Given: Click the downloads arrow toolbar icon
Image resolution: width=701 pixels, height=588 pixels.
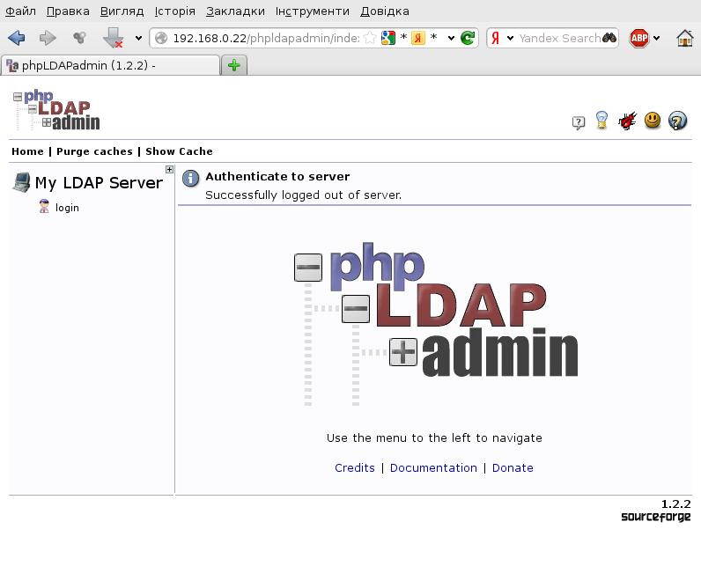Looking at the screenshot, I should click(x=113, y=38).
